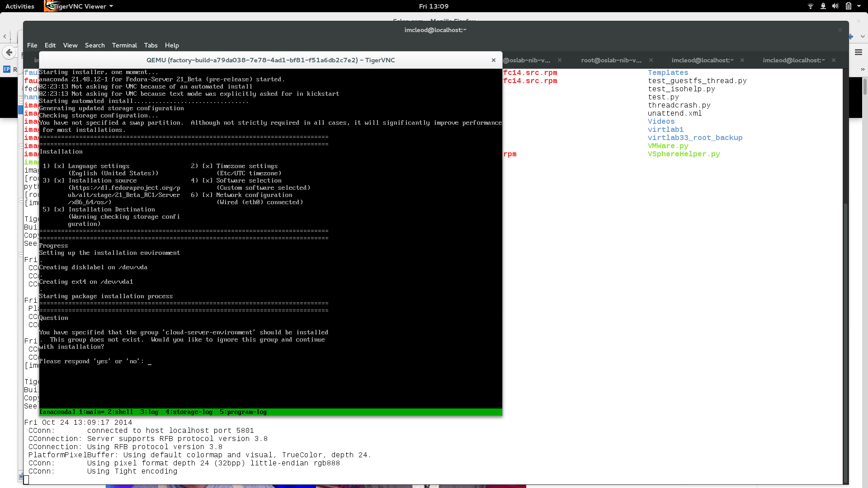Expand the Firefox tab list chevron
This screenshot has width=868, height=488.
[x=863, y=37]
